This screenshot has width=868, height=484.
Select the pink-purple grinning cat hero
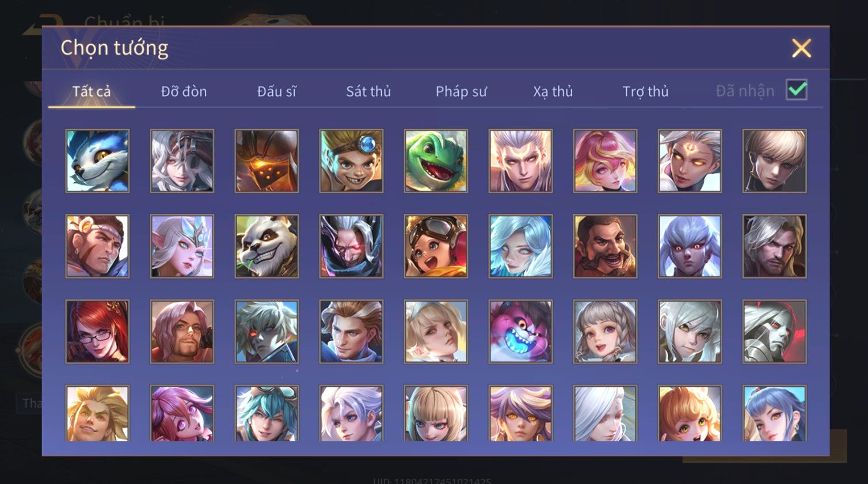click(520, 331)
